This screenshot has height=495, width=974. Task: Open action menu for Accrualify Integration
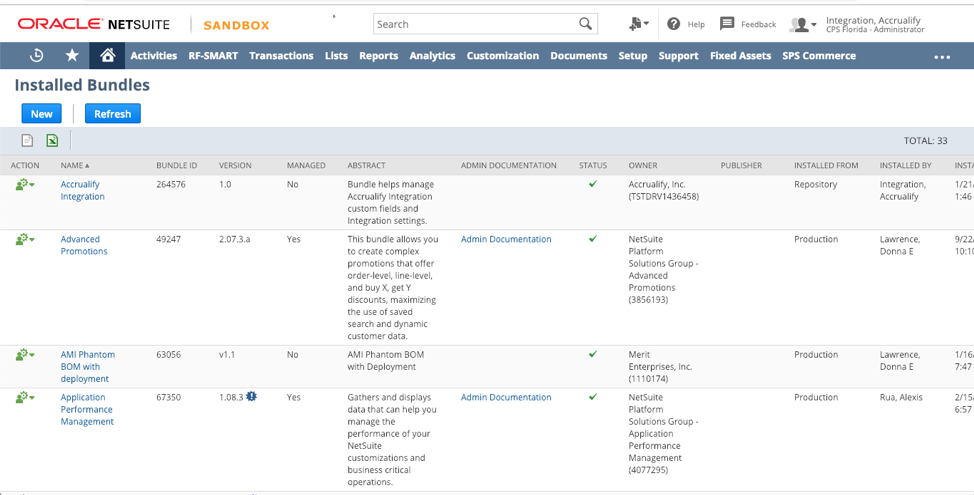point(25,184)
